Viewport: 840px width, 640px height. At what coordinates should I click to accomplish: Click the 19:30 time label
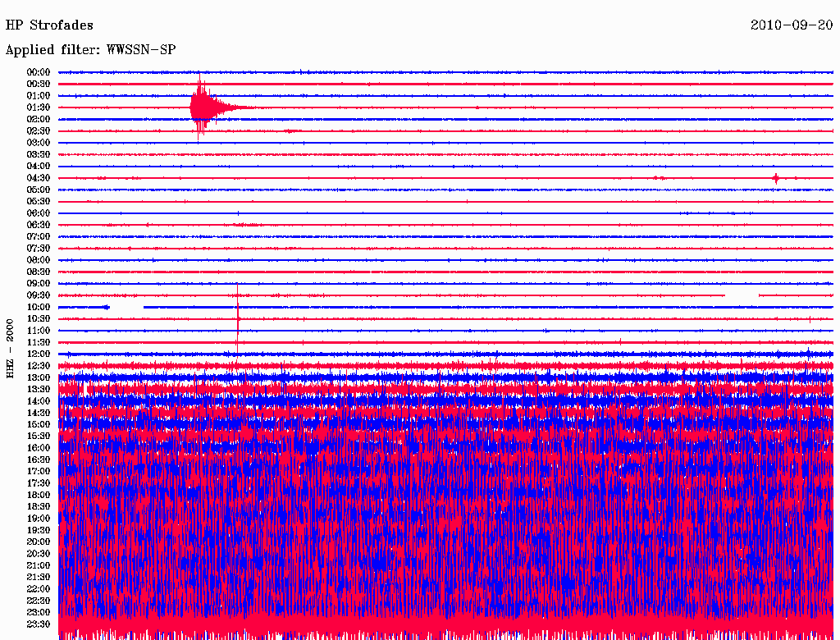click(39, 530)
